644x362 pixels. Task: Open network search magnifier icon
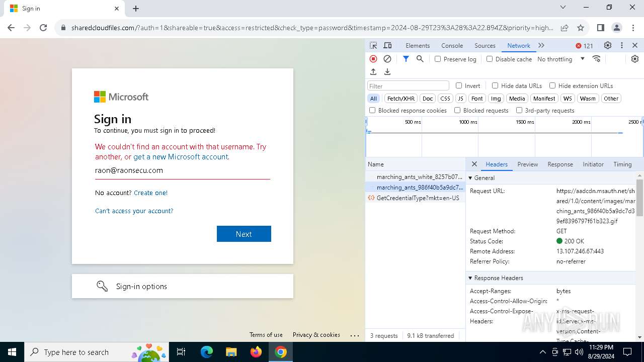point(420,59)
